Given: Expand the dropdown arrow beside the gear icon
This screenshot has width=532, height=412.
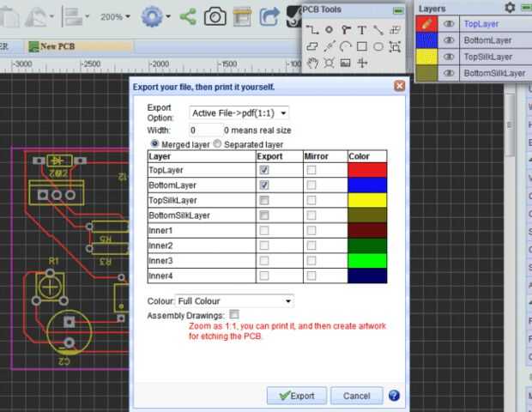Looking at the screenshot, I should pos(168,16).
